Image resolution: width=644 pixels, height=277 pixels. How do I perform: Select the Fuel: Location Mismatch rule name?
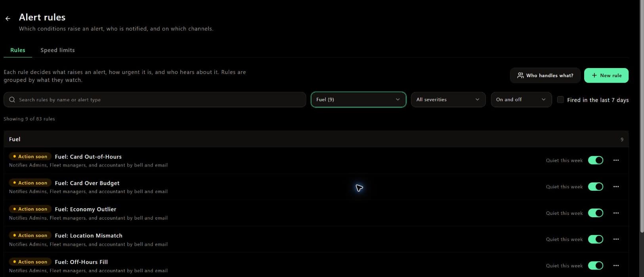pyautogui.click(x=89, y=236)
